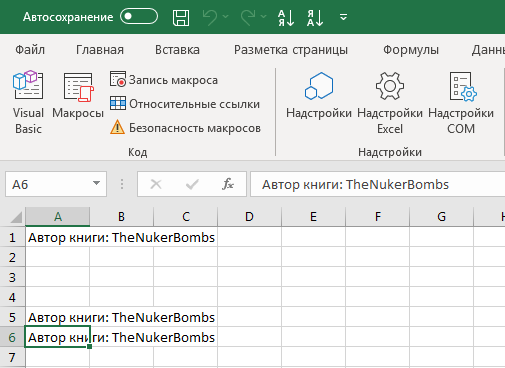Viewport: 505px width, 368px height.
Task: Click inside the formula bar text
Action: 377,184
